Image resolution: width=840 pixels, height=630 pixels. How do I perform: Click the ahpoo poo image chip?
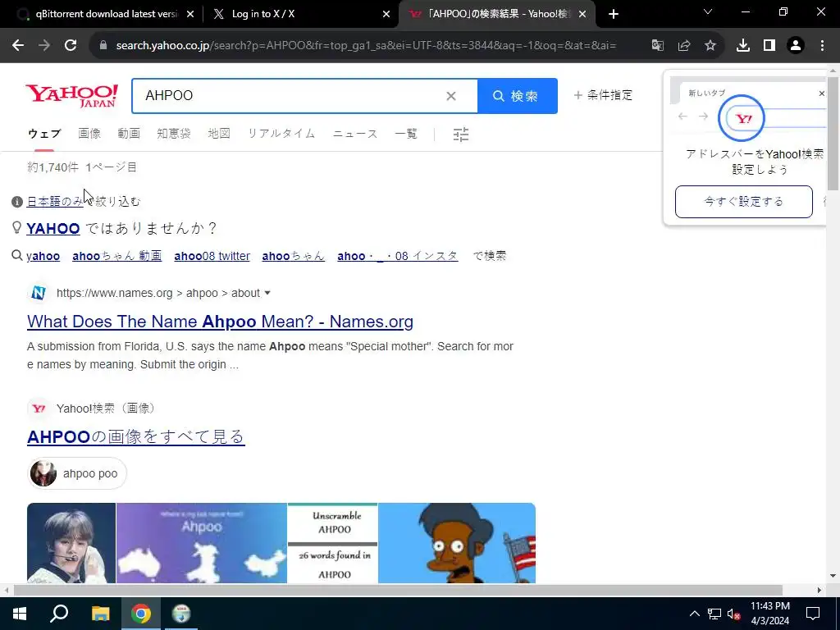(x=77, y=473)
